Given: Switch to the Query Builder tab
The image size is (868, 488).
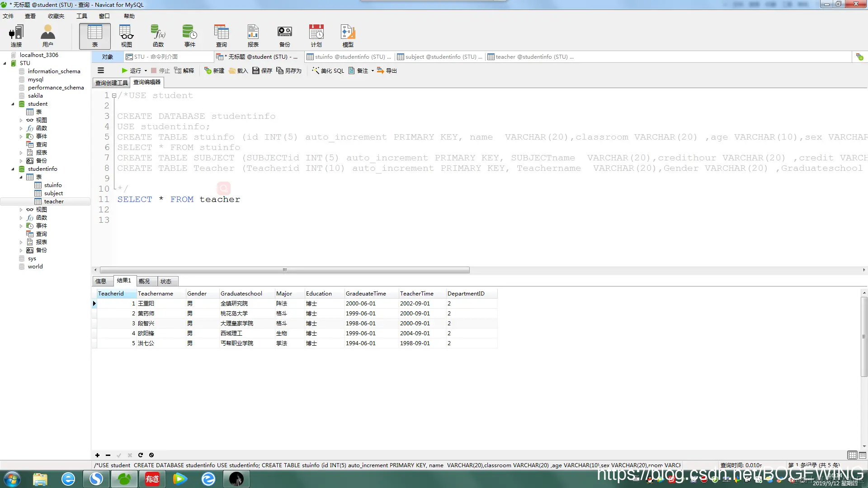Looking at the screenshot, I should 111,83.
